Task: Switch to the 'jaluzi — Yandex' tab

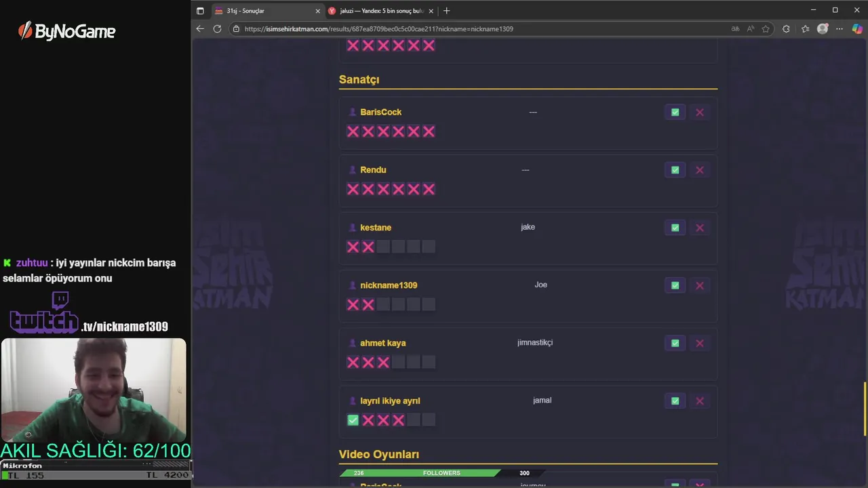Action: click(x=381, y=11)
